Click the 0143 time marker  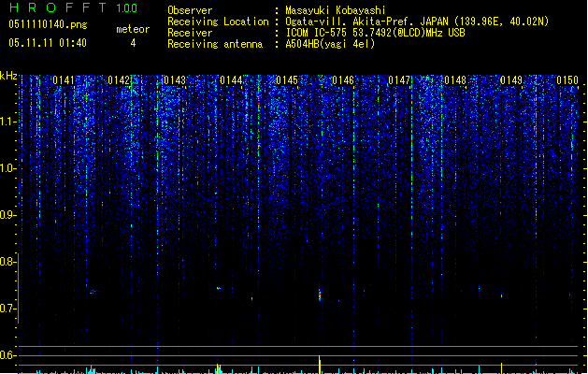tap(175, 80)
